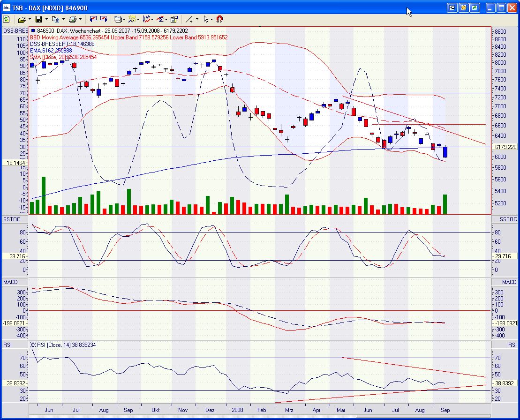Click the candlestick chart type icon
The width and height of the screenshot is (520, 420).
pos(146,19)
